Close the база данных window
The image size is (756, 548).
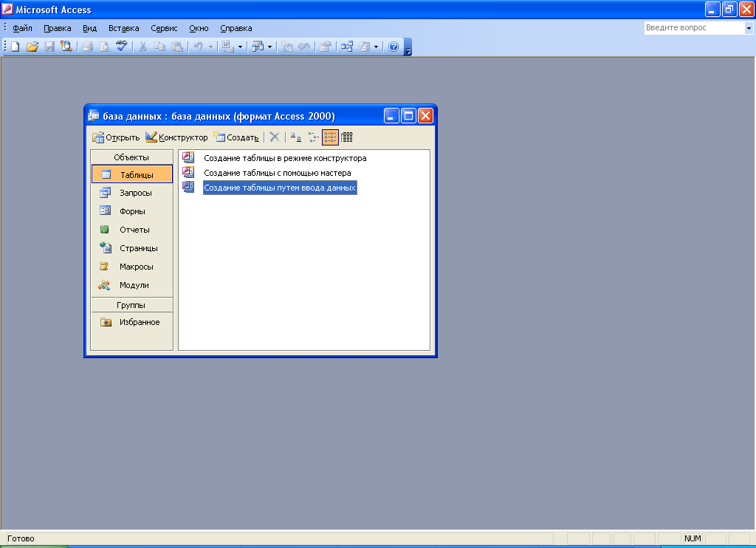point(425,116)
